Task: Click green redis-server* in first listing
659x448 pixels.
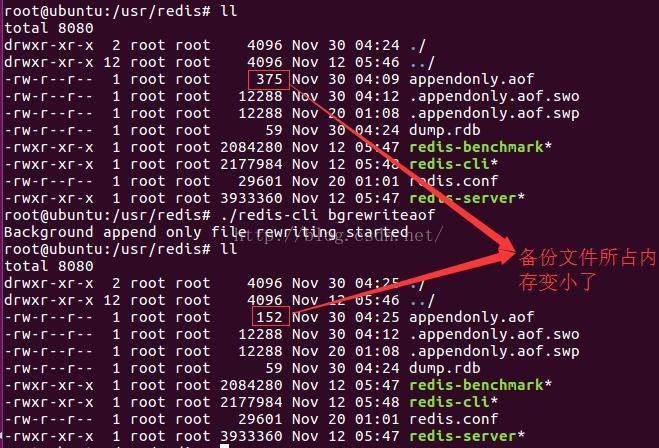Action: pos(467,198)
